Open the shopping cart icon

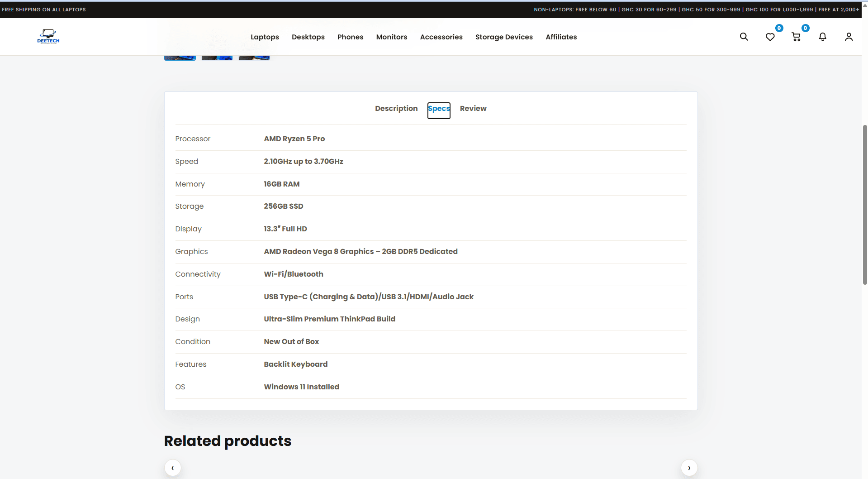tap(796, 37)
